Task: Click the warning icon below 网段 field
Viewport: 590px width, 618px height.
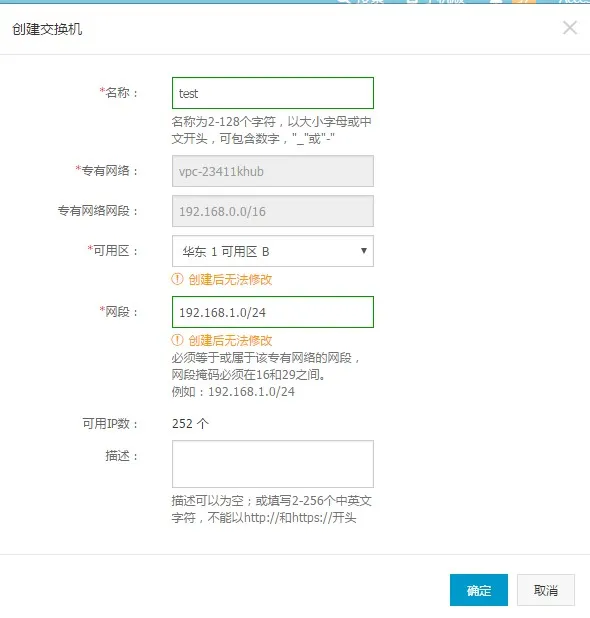Action: coord(177,340)
